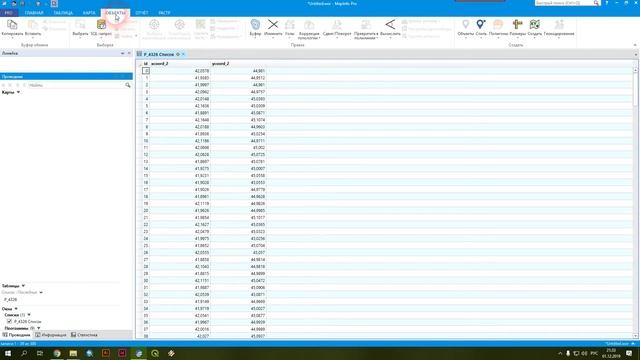Expand the Карты dropdown arrow
This screenshot has width=640, height=360.
click(x=18, y=92)
